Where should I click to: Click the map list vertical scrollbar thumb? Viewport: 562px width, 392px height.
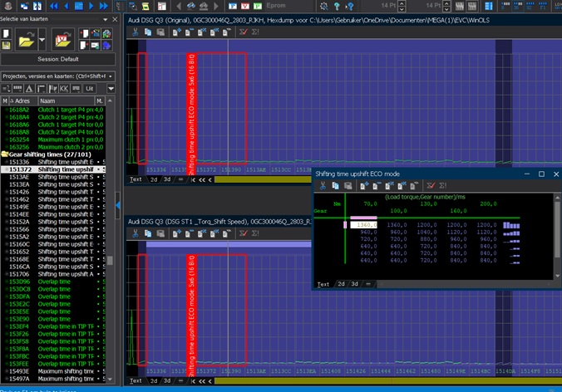(110, 260)
